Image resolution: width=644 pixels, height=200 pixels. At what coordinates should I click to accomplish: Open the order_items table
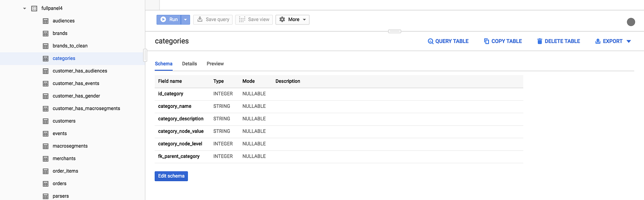(x=65, y=171)
